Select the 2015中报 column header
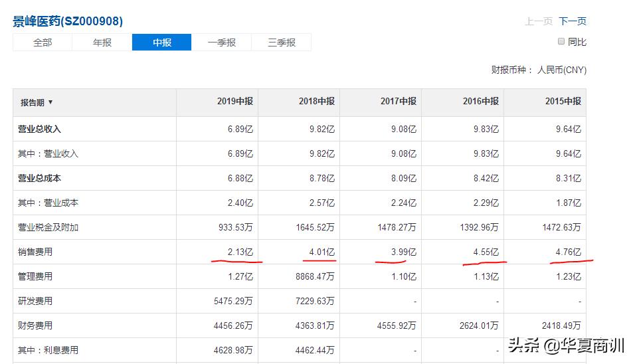The height and width of the screenshot is (364, 635). (x=563, y=102)
